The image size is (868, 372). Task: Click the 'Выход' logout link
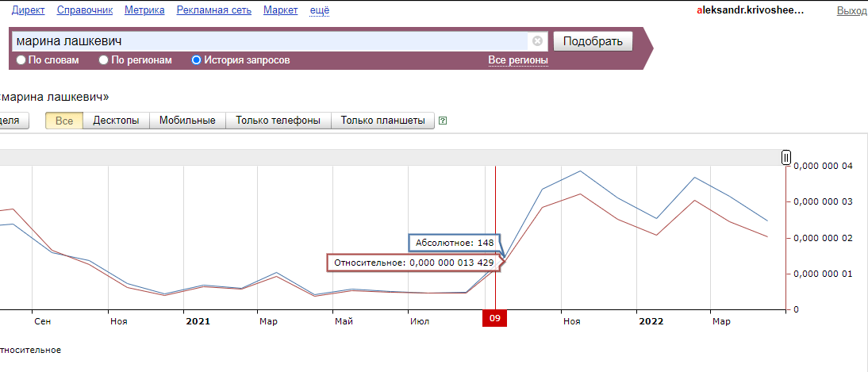(x=852, y=10)
